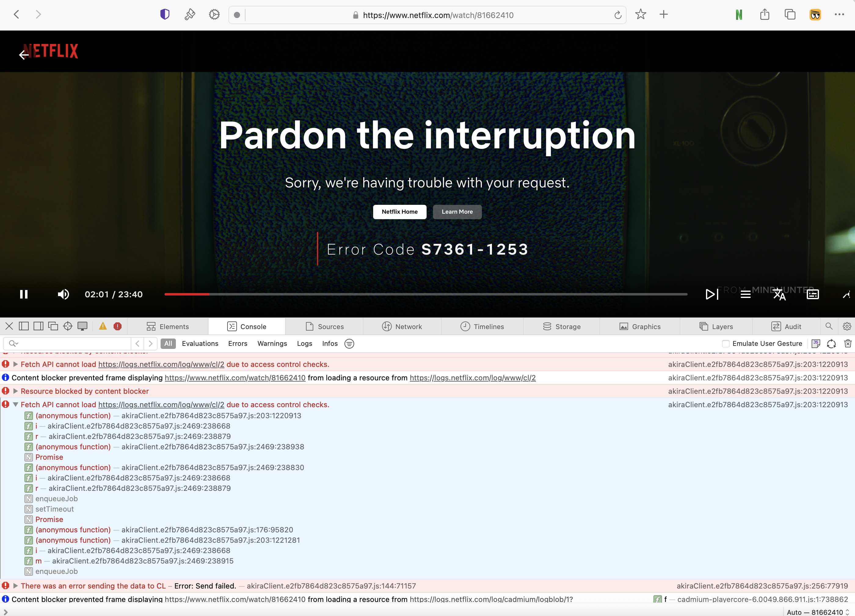The height and width of the screenshot is (616, 855).
Task: Toggle the Errors console filter
Action: point(238,344)
